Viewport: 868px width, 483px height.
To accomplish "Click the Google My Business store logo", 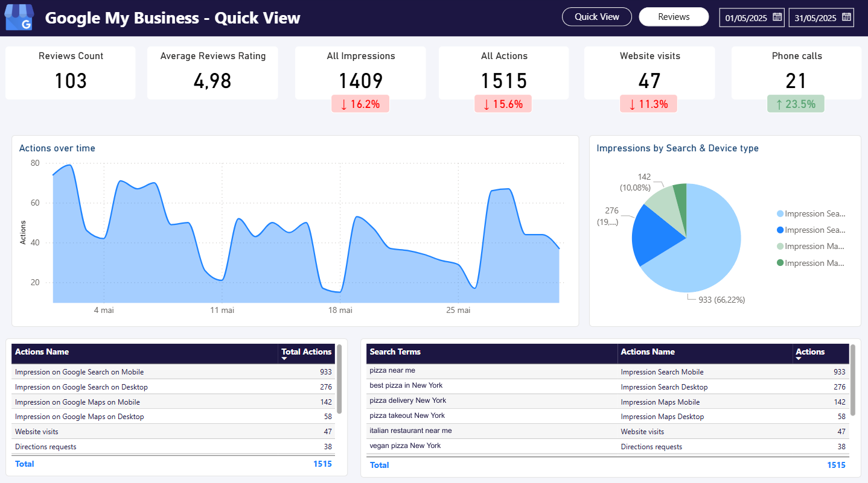I will pos(19,17).
